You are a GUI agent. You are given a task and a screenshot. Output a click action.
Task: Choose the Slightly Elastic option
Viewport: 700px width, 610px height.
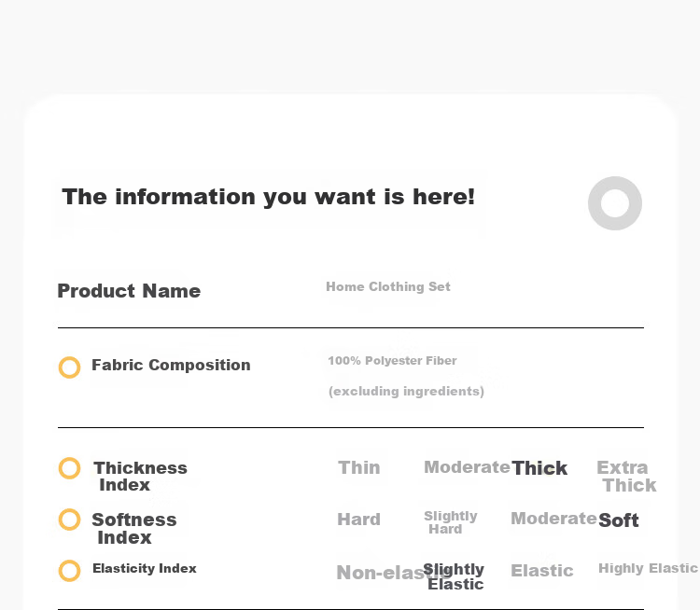point(454,576)
